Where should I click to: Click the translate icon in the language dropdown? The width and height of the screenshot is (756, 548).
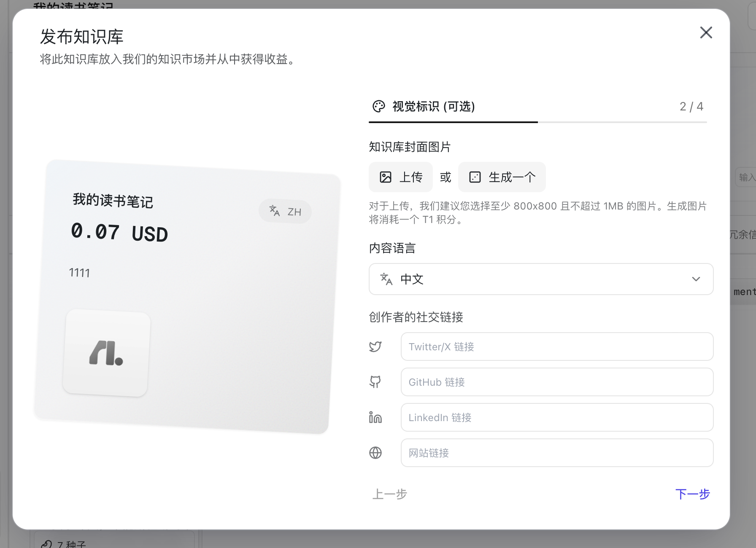pos(386,279)
